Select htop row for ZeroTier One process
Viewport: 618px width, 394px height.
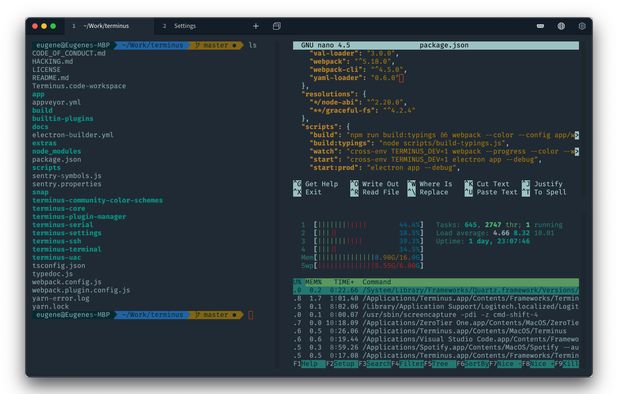coord(436,323)
